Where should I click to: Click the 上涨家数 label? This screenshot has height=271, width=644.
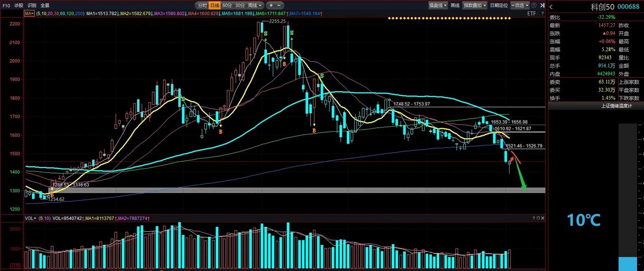(x=628, y=82)
